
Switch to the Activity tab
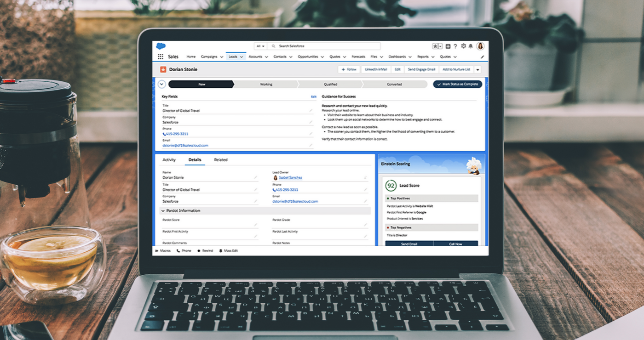coord(169,159)
